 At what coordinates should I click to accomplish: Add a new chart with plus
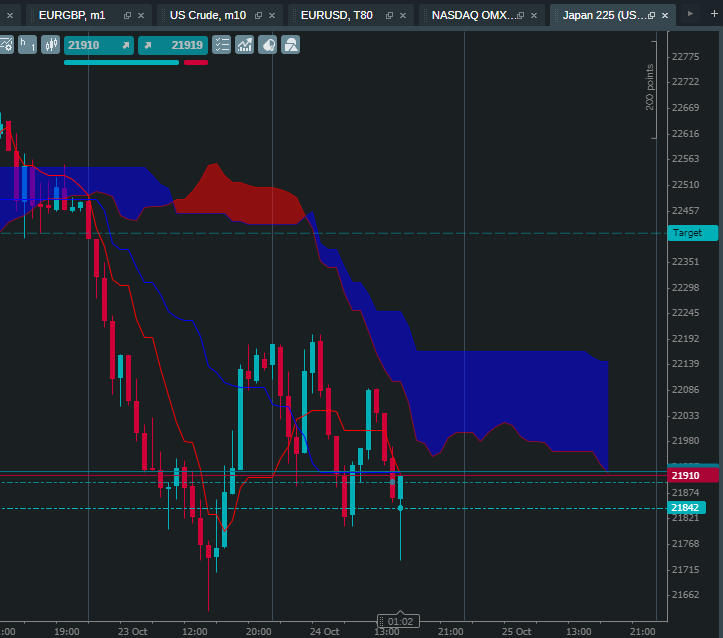click(714, 14)
